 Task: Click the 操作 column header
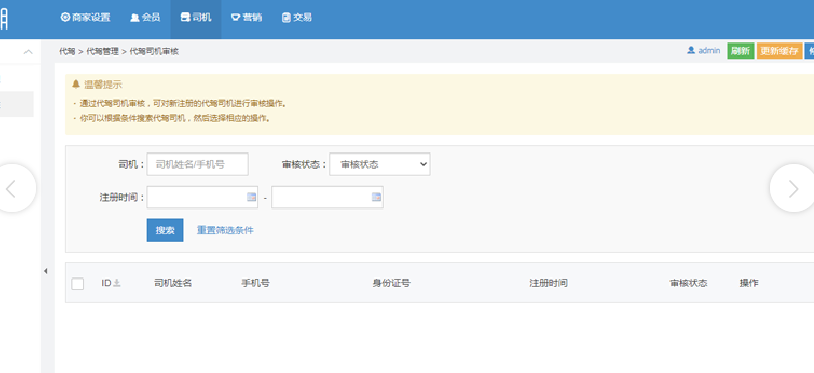click(749, 283)
